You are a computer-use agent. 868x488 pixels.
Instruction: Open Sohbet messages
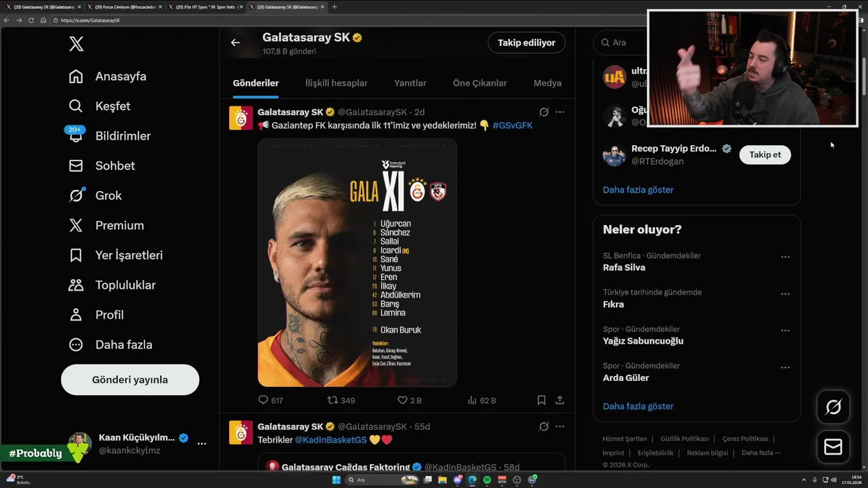coord(101,166)
